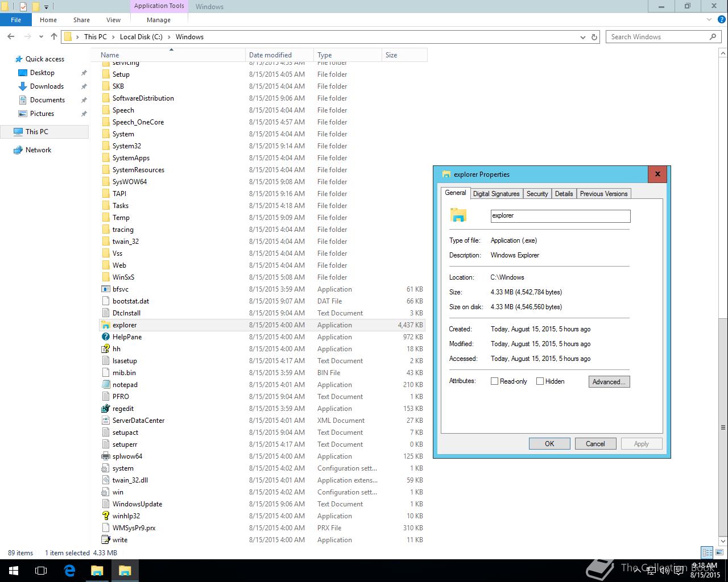Screen dimensions: 728x582
Task: Click the ServerDataCenter XML file icon
Action: [105, 421]
